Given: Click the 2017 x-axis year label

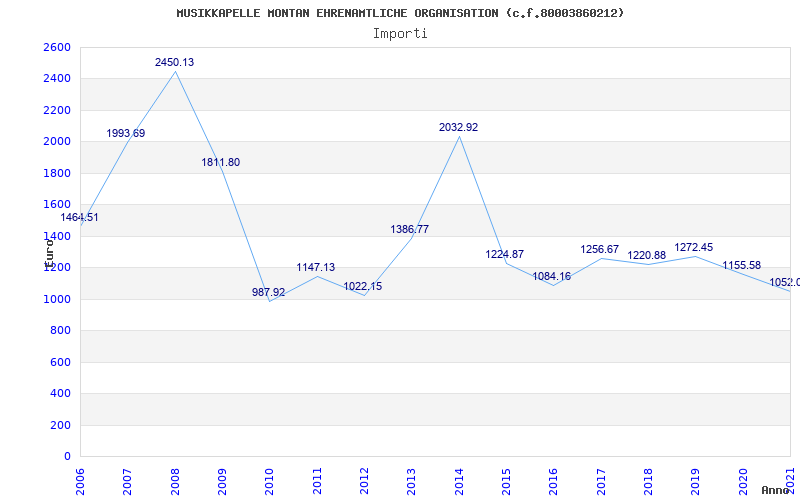Looking at the screenshot, I should tap(601, 482).
